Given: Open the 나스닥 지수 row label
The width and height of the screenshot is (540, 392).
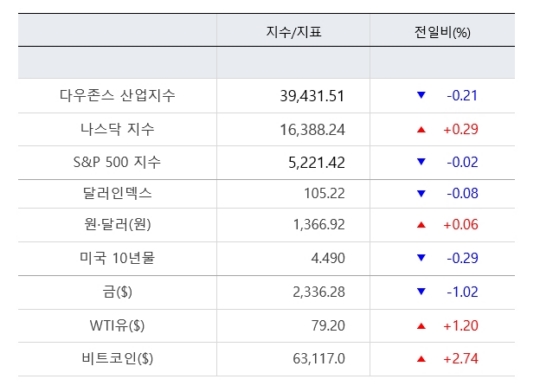Looking at the screenshot, I should tap(117, 129).
